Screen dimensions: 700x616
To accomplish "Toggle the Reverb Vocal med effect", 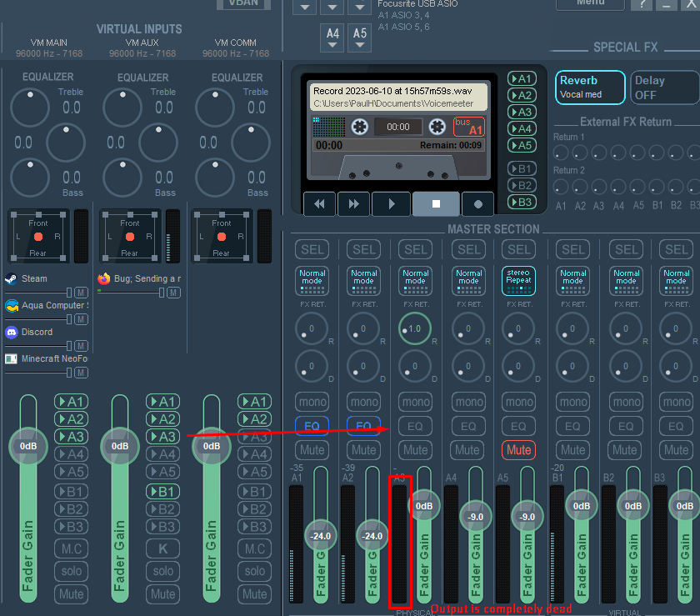I will pos(590,88).
